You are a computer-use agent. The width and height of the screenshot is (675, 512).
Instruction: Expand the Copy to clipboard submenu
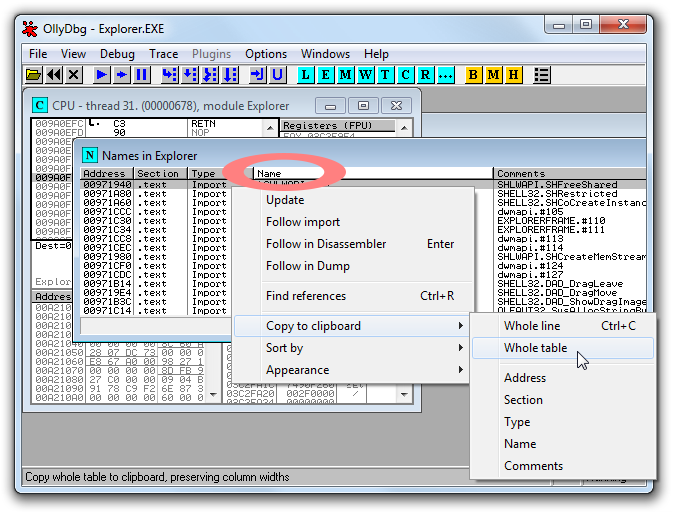(x=351, y=326)
